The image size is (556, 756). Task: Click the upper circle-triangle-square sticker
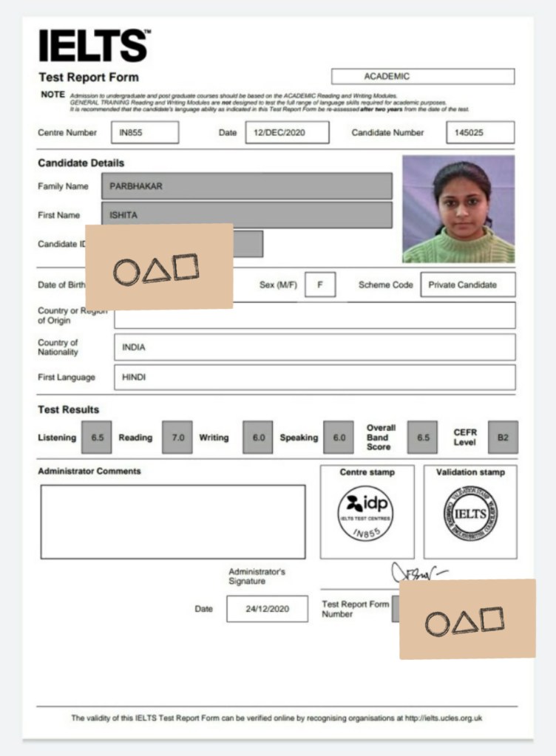159,268
